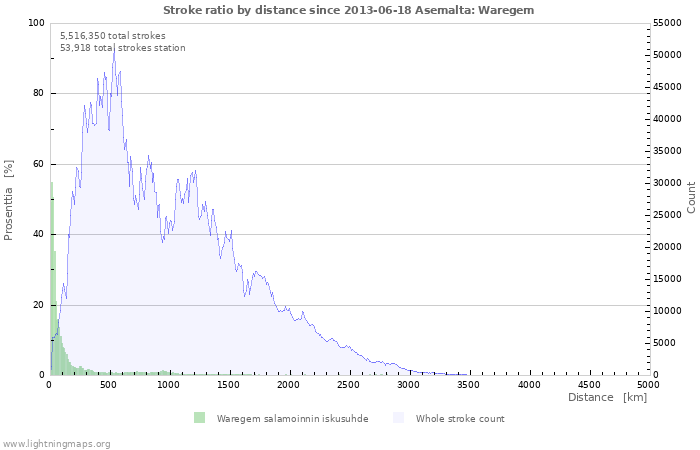Click the 5000 tick on distance axis
Image resolution: width=700 pixels, height=450 pixels.
(648, 384)
